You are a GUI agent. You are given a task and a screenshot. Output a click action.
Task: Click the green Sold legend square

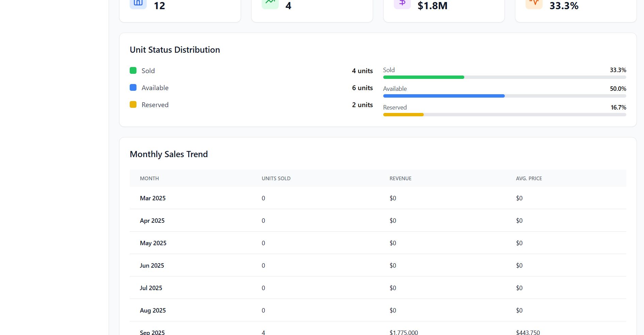(133, 70)
